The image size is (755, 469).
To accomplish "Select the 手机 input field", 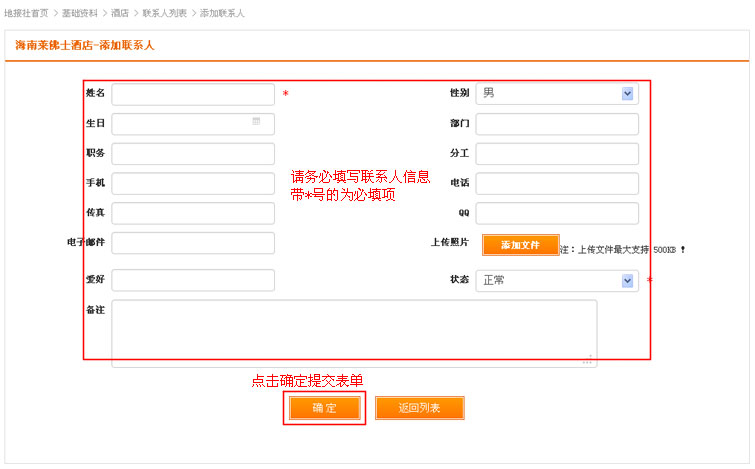I will pos(193,184).
